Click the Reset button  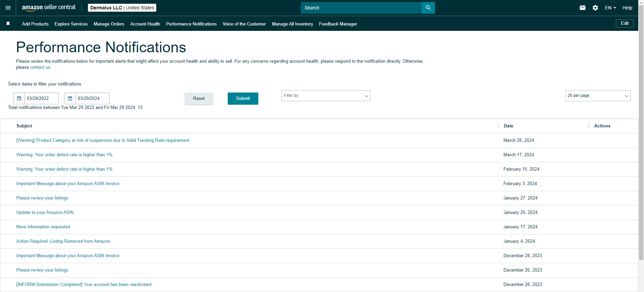tap(199, 99)
